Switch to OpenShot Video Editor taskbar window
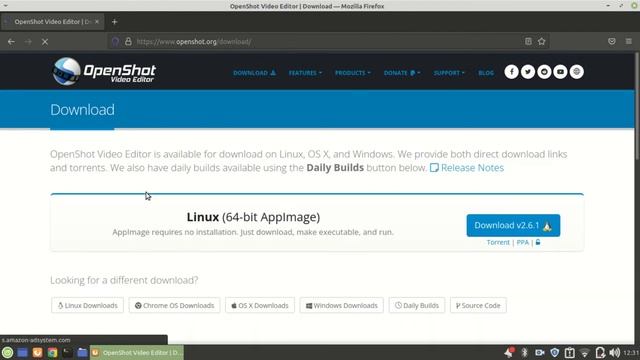This screenshot has width=640, height=360. click(x=137, y=353)
